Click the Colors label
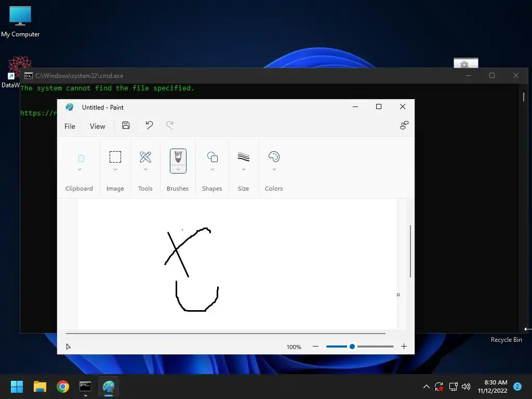 click(274, 188)
